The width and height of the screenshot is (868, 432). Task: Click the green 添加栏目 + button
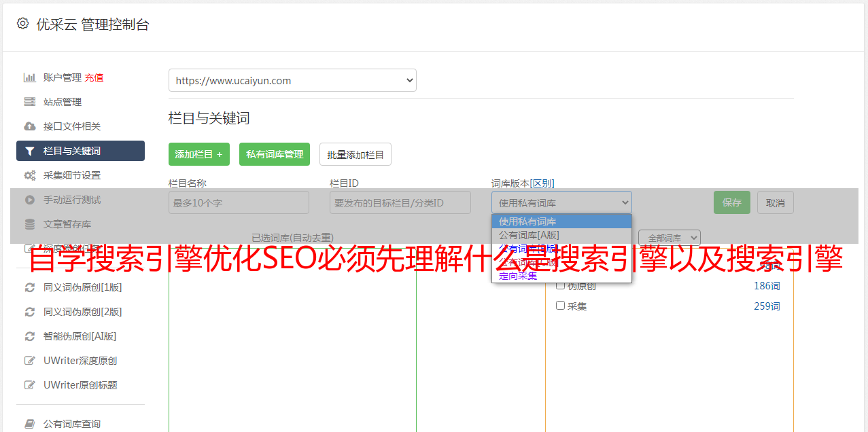tap(199, 154)
